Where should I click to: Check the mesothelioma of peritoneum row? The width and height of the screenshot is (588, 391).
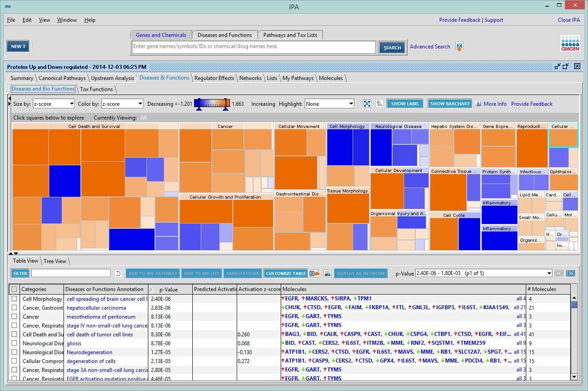coord(14,316)
